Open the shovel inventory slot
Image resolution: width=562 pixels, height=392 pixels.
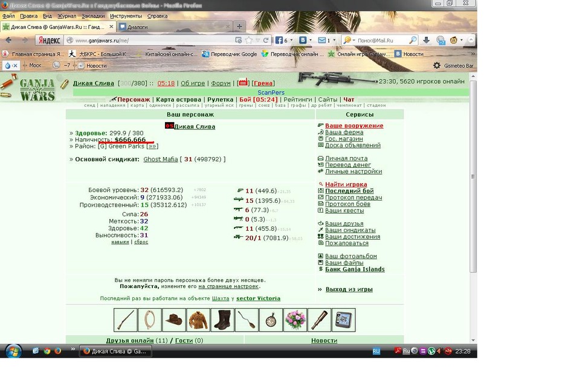tap(247, 320)
